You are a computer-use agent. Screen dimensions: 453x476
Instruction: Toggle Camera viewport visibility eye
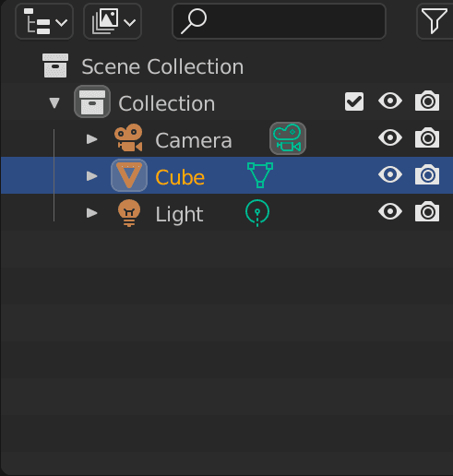pyautogui.click(x=390, y=137)
